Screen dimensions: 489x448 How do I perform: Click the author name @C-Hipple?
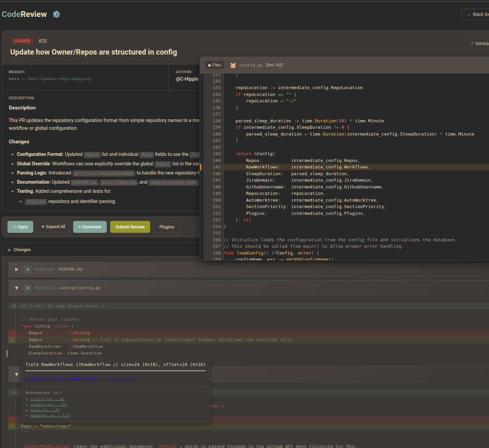(187, 79)
